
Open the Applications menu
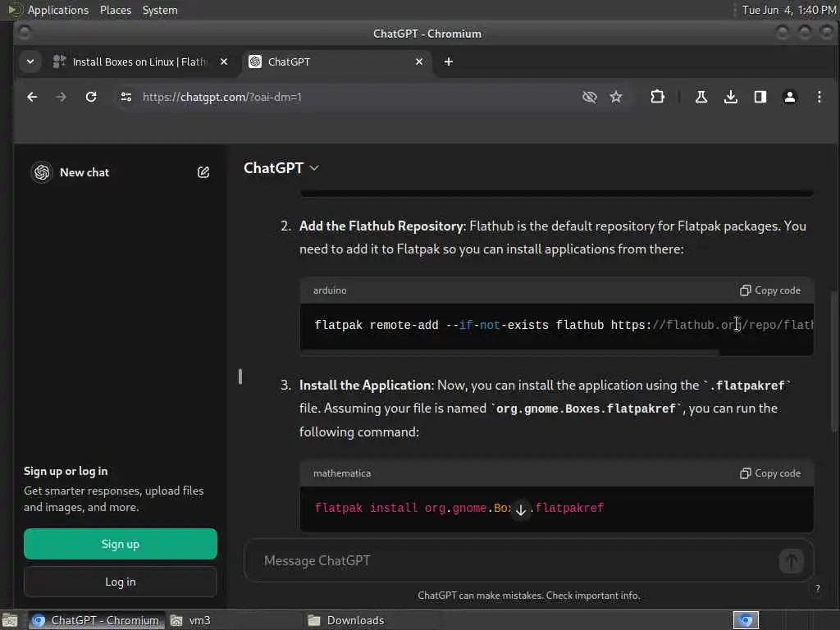[x=58, y=10]
